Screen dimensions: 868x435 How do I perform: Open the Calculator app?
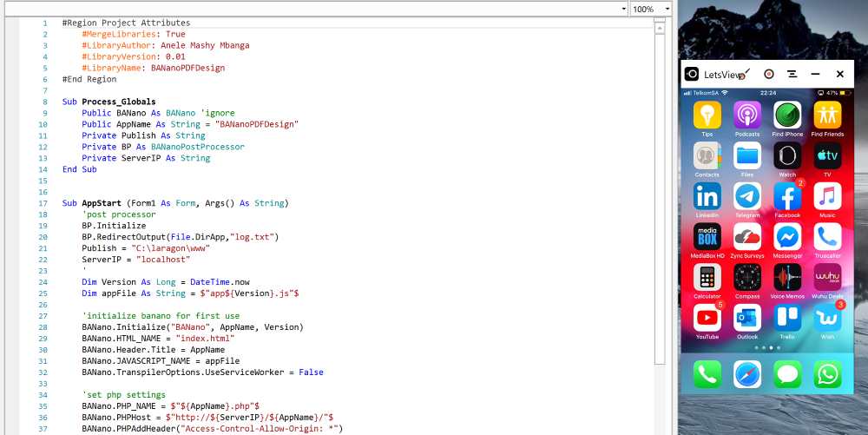[x=707, y=277]
